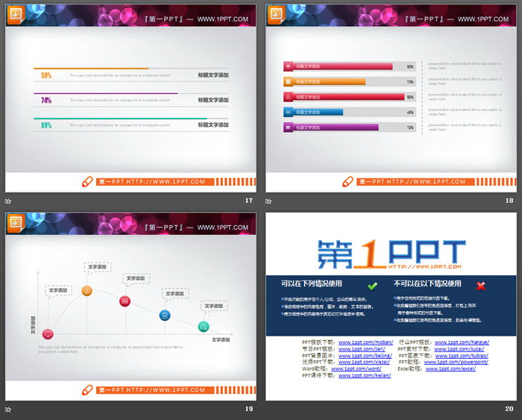Click the animation star icon beneath slide 19
The image size is (522, 420).
click(x=8, y=409)
